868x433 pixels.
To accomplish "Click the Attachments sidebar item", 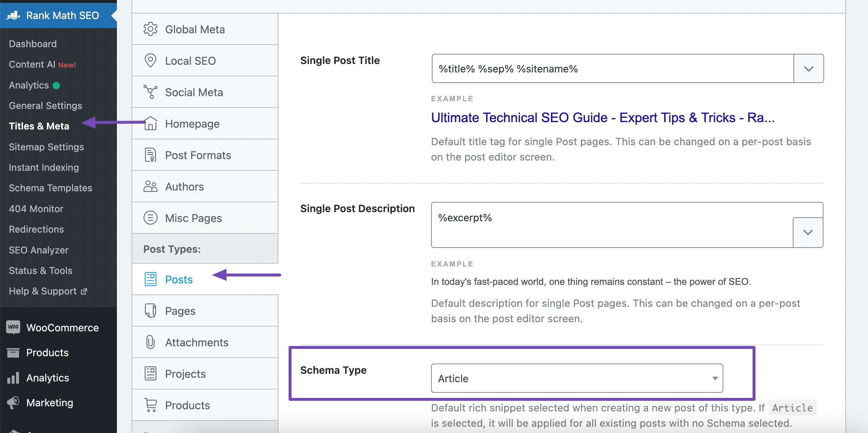I will pos(201,342).
